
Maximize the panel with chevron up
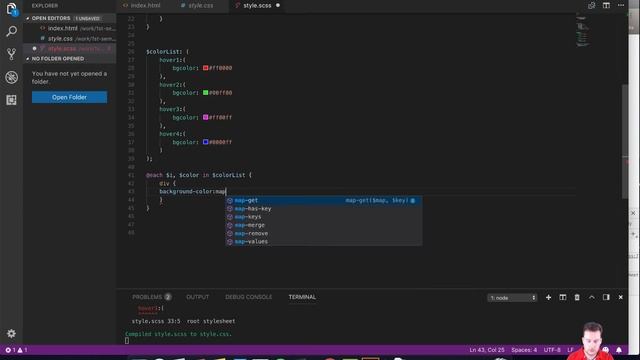coord(591,298)
